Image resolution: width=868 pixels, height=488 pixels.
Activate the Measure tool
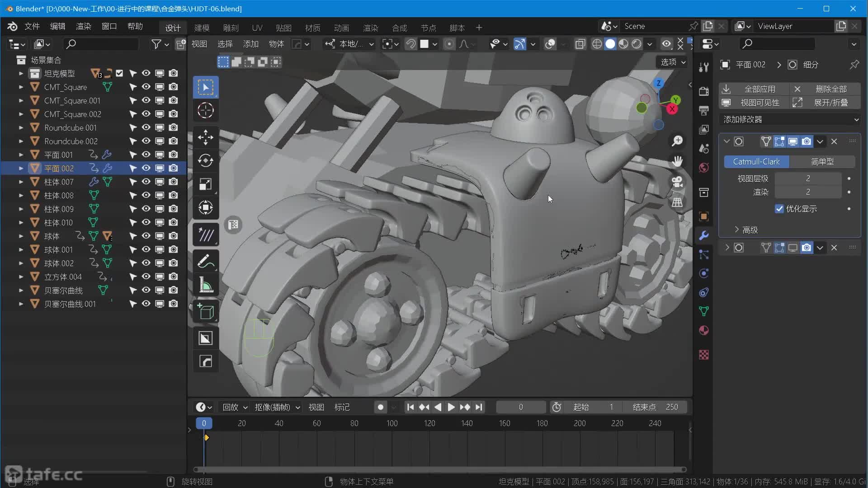tap(206, 285)
